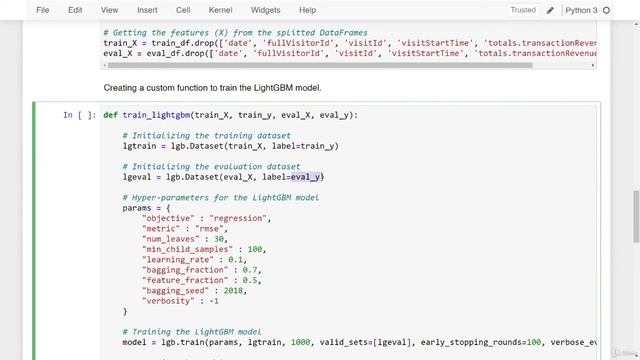Click the highlighted 'eval_y' in the lgeval line
Image resolution: width=640 pixels, height=360 pixels.
(x=305, y=177)
